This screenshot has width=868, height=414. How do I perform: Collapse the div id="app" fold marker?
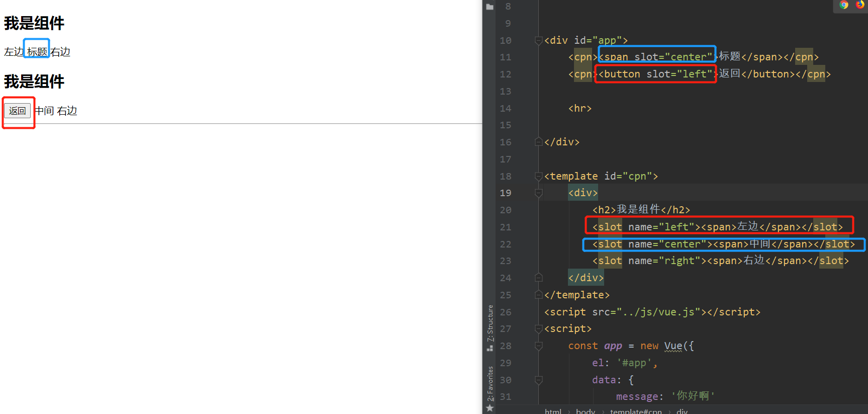coord(538,41)
